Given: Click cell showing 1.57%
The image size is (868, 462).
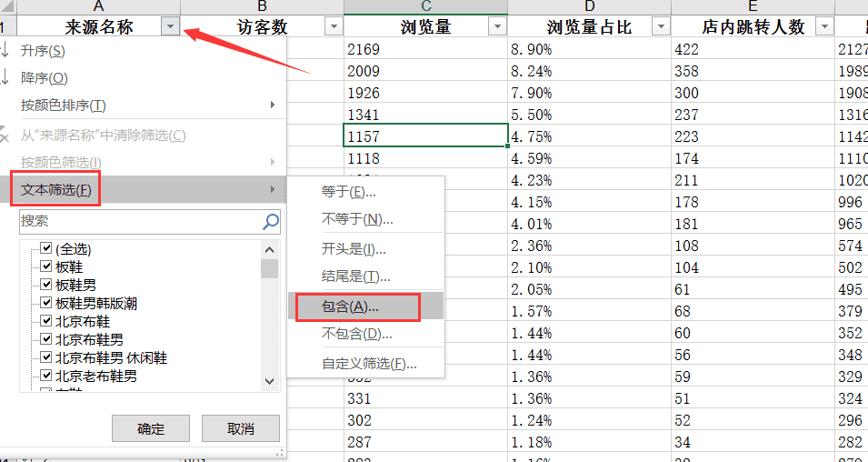Looking at the screenshot, I should click(590, 311).
